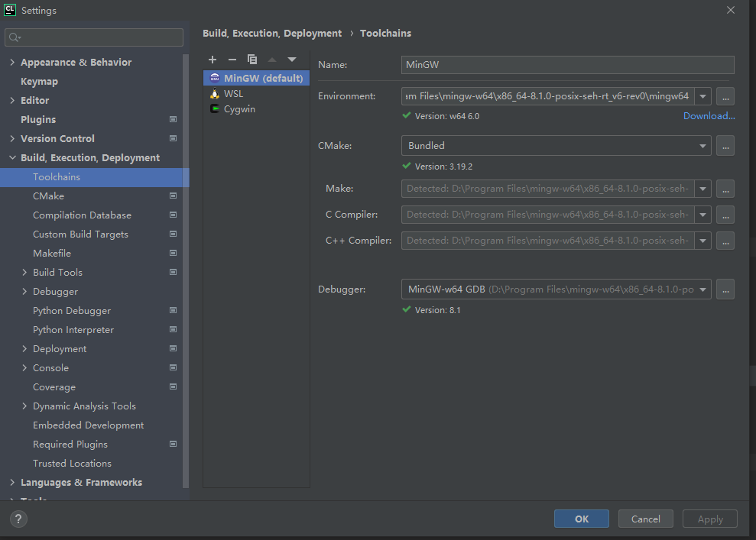Browse for Debugger with ellipsis button
The width and height of the screenshot is (756, 540).
coord(725,289)
